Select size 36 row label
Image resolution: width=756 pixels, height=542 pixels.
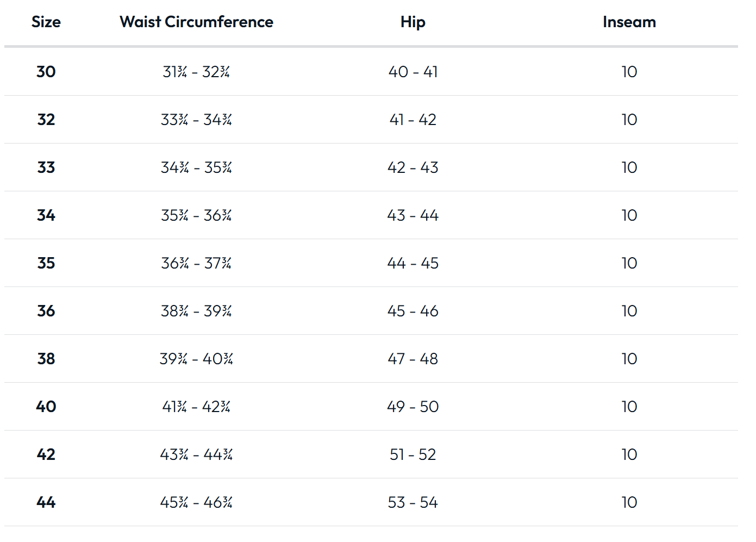coord(46,311)
